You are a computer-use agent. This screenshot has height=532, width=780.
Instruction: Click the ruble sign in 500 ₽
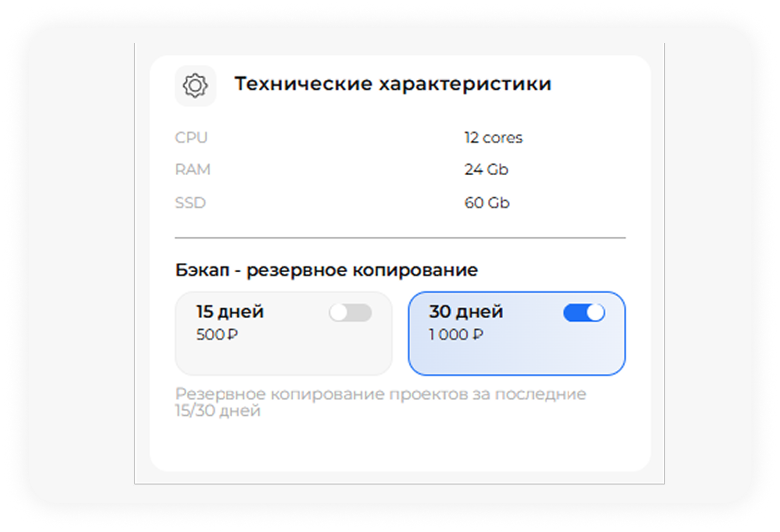[233, 334]
